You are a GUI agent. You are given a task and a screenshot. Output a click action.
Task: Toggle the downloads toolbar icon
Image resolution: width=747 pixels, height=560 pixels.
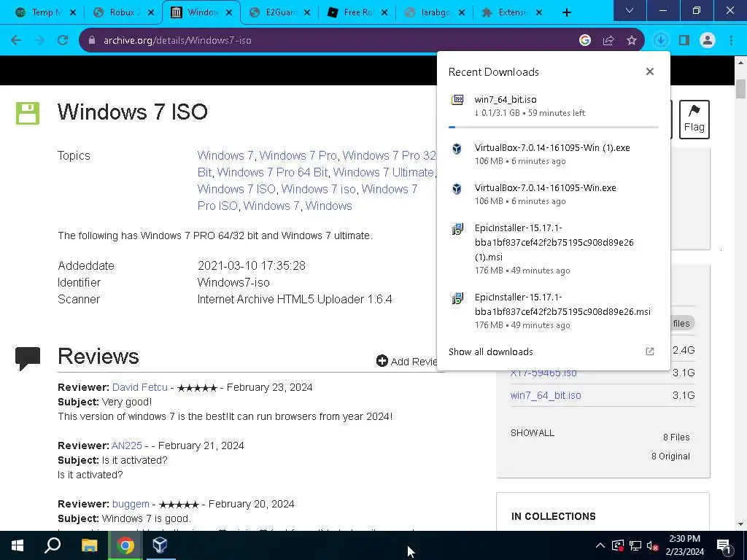point(661,41)
